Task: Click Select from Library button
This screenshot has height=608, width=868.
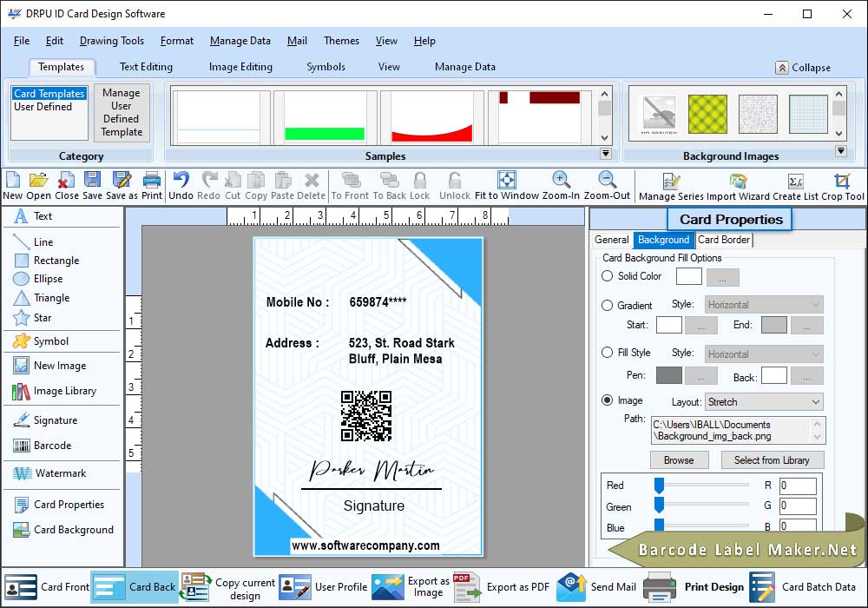Action: coord(772,460)
